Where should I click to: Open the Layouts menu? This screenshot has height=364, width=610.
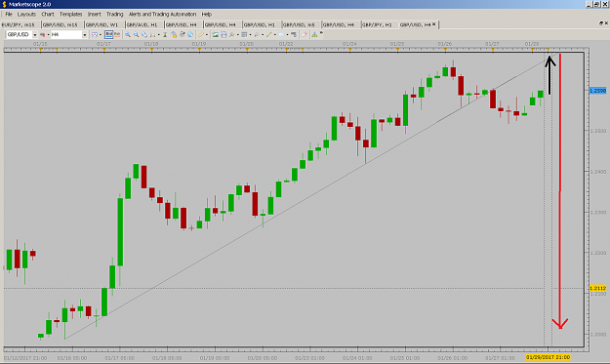click(26, 14)
